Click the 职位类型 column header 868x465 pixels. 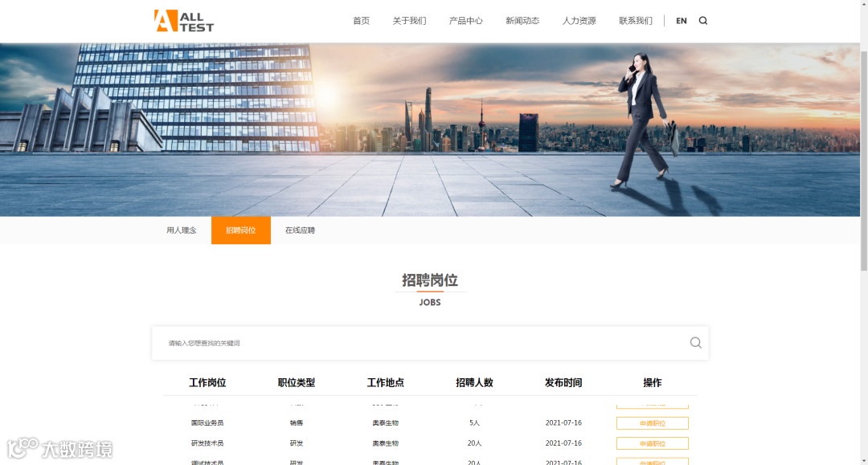pyautogui.click(x=296, y=382)
